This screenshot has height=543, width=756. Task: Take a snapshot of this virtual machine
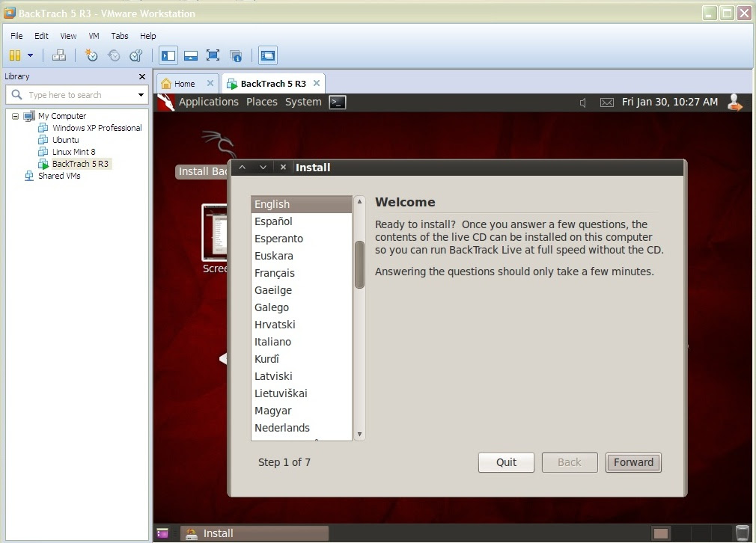(91, 55)
